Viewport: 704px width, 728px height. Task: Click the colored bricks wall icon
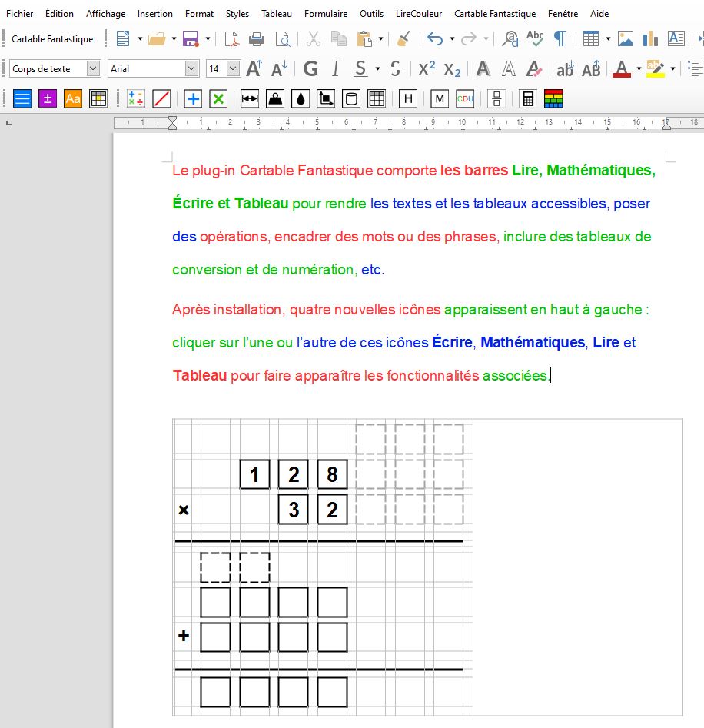pyautogui.click(x=553, y=99)
